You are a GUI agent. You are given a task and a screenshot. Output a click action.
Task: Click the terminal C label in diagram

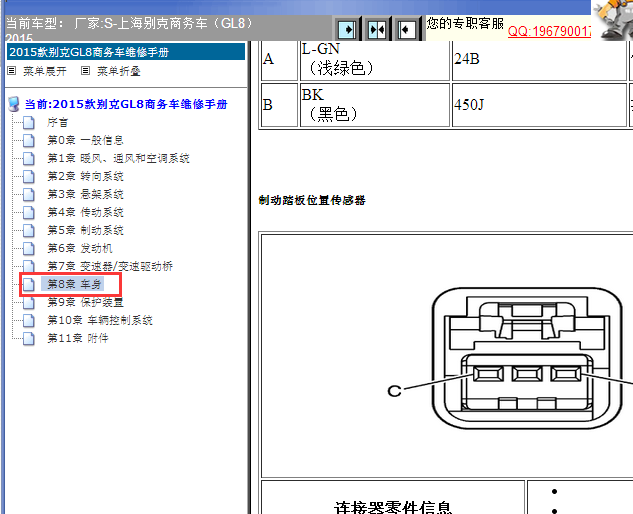coord(394,391)
